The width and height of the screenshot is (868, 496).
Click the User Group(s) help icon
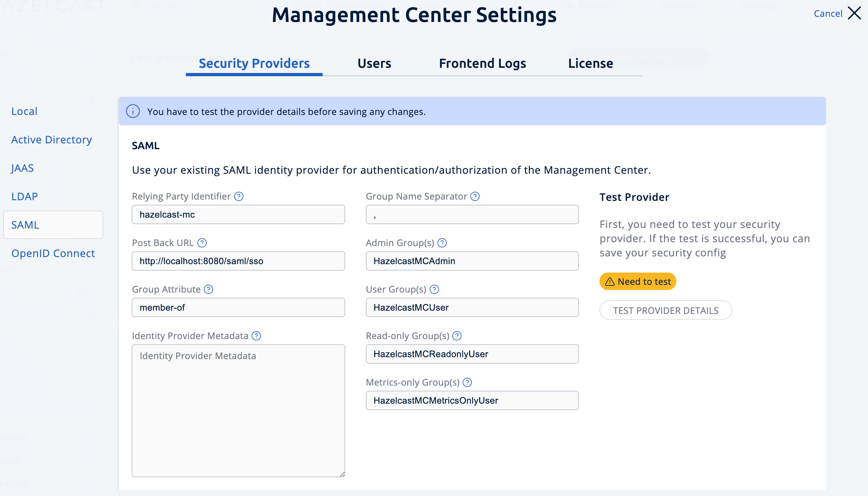point(434,289)
